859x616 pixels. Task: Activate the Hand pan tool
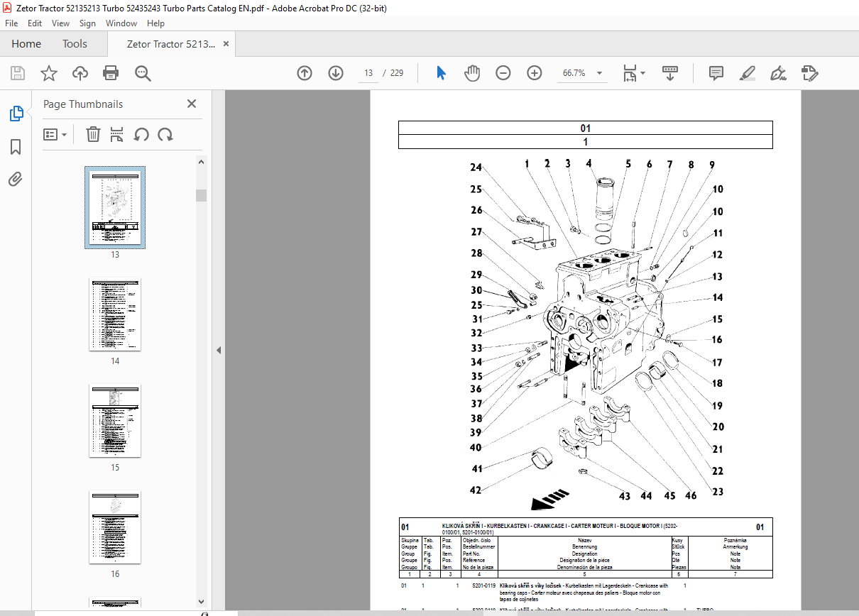click(x=472, y=73)
